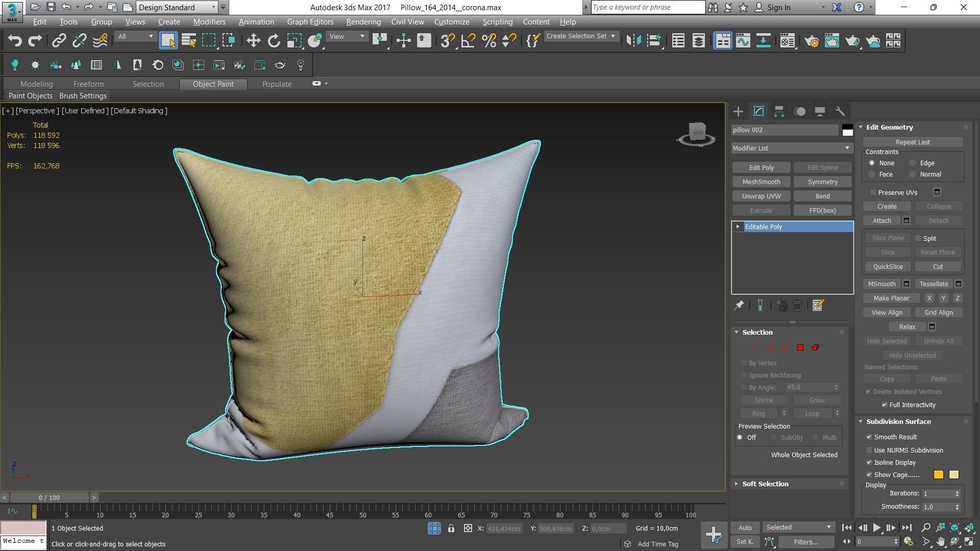980x551 pixels.
Task: Select Polygon sub-object level icon
Action: (x=800, y=347)
